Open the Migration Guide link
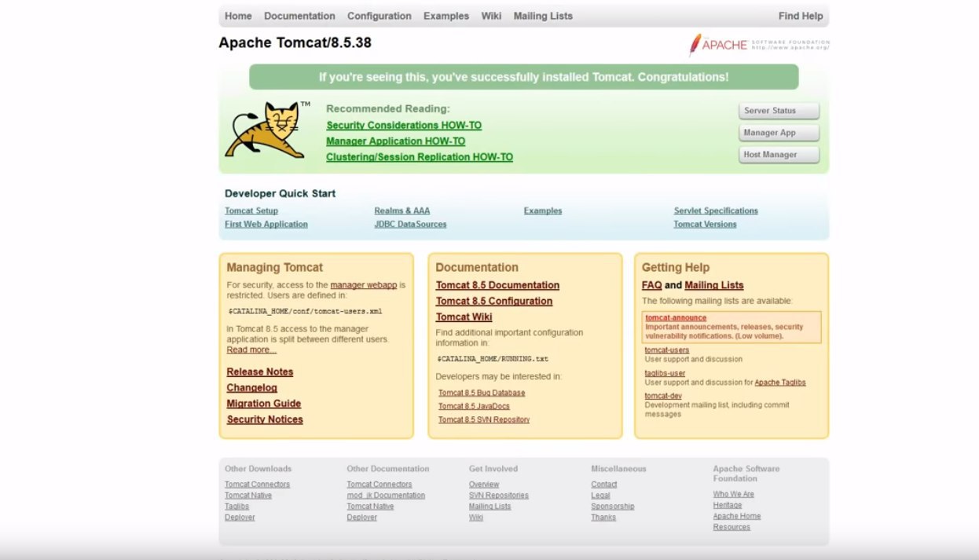Screen dimensions: 979x560 click(264, 404)
